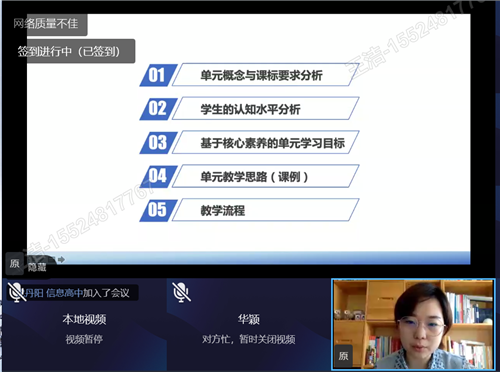
Task: Click the blue 03 number badge
Action: click(158, 143)
